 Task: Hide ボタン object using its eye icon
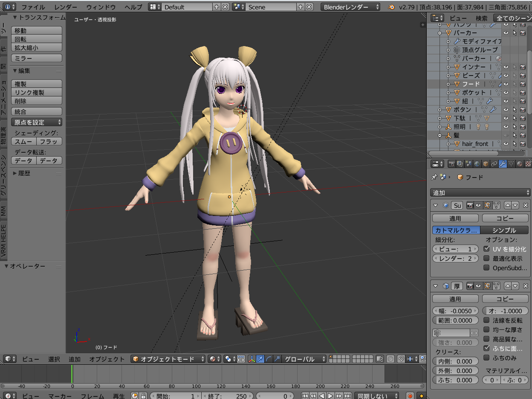[x=506, y=110]
